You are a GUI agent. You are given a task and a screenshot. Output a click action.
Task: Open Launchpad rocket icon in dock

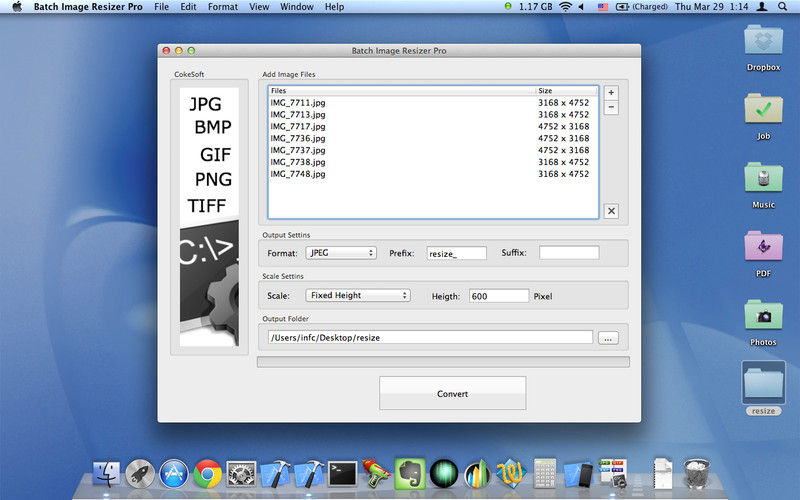coord(140,474)
